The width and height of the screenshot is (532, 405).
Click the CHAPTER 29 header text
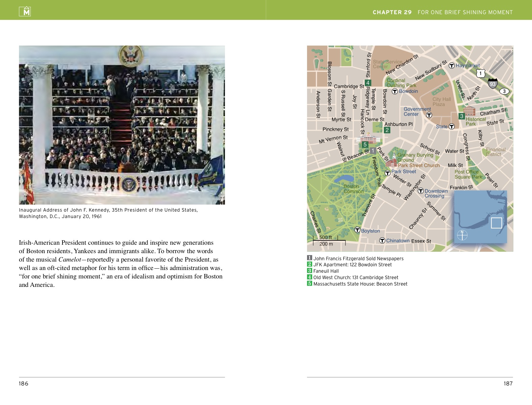392,12
